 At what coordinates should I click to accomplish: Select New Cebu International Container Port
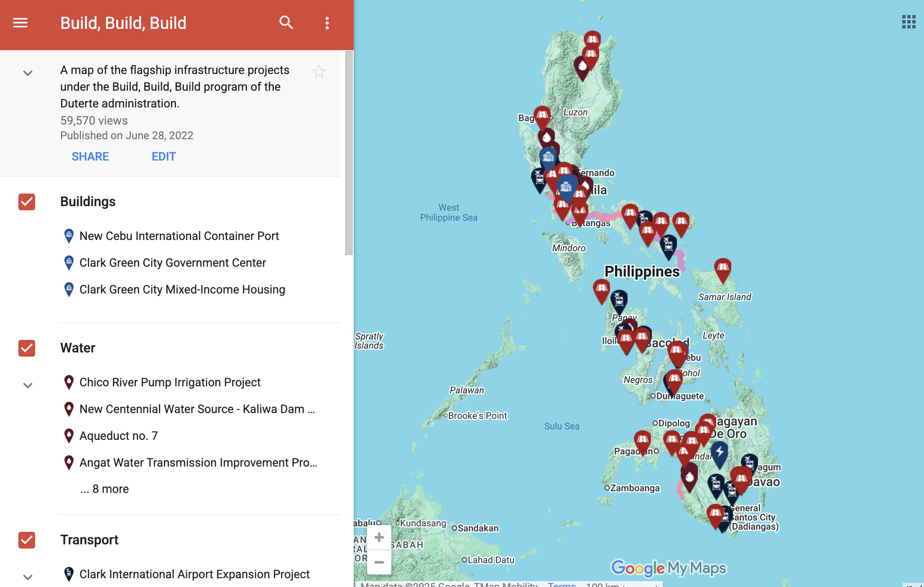179,236
